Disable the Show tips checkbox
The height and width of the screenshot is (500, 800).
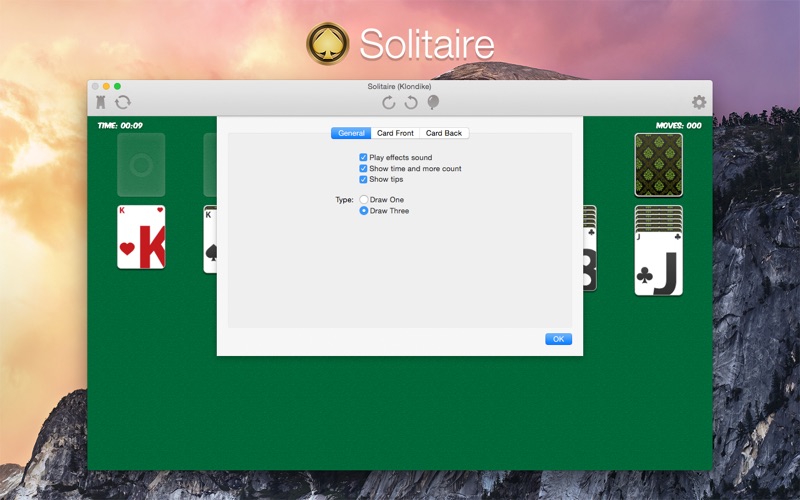(x=363, y=180)
